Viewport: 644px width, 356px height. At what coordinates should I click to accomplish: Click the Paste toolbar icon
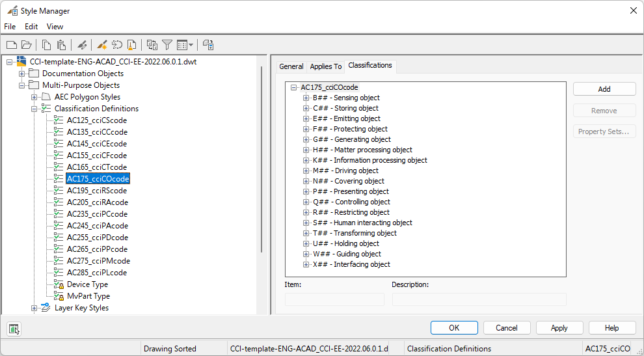coord(61,45)
